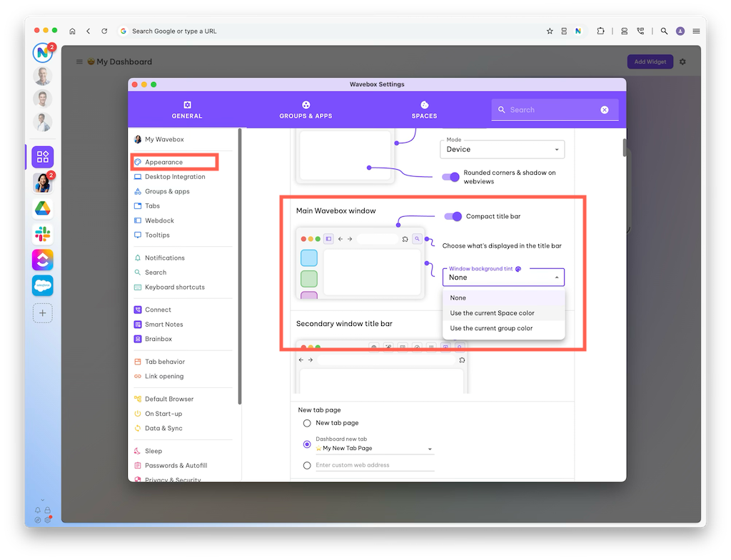Open the dashboard settings gear icon
Image resolution: width=731 pixels, height=560 pixels.
[682, 62]
